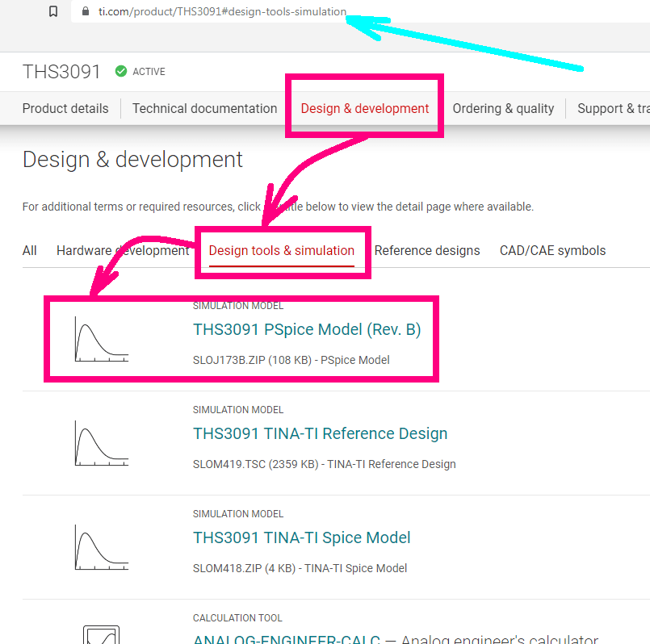Screen dimensions: 650x644
Task: Select Design tools & simulation filter
Action: (x=282, y=251)
